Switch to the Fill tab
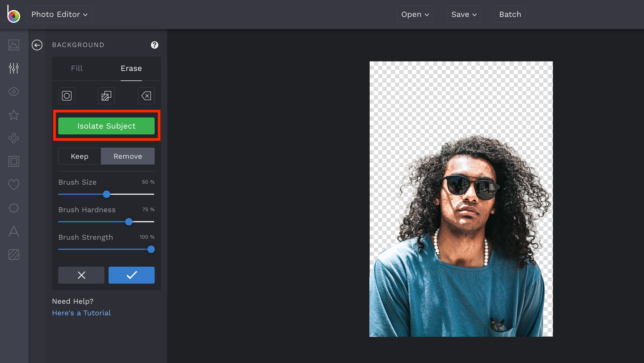644x363 pixels. tap(77, 68)
